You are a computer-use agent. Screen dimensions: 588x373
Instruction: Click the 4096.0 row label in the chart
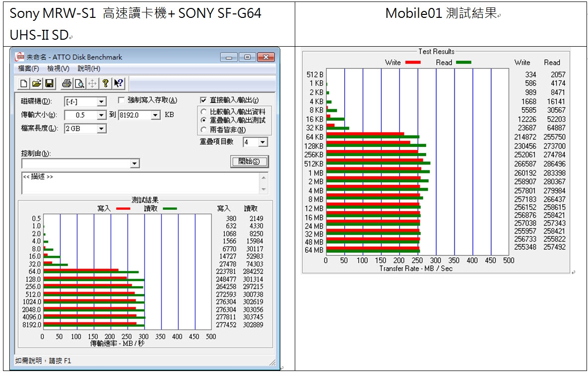point(31,317)
